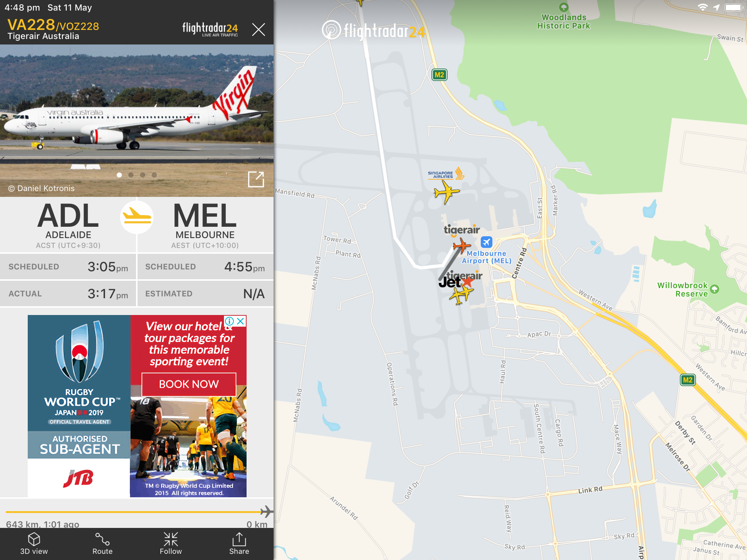Screen dimensions: 747x560
Task: Select the Singapore Airlines plane on map
Action: click(x=446, y=192)
